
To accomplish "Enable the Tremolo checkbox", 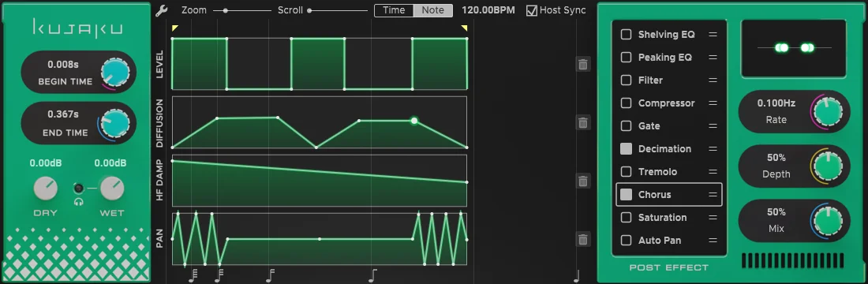I will 626,172.
